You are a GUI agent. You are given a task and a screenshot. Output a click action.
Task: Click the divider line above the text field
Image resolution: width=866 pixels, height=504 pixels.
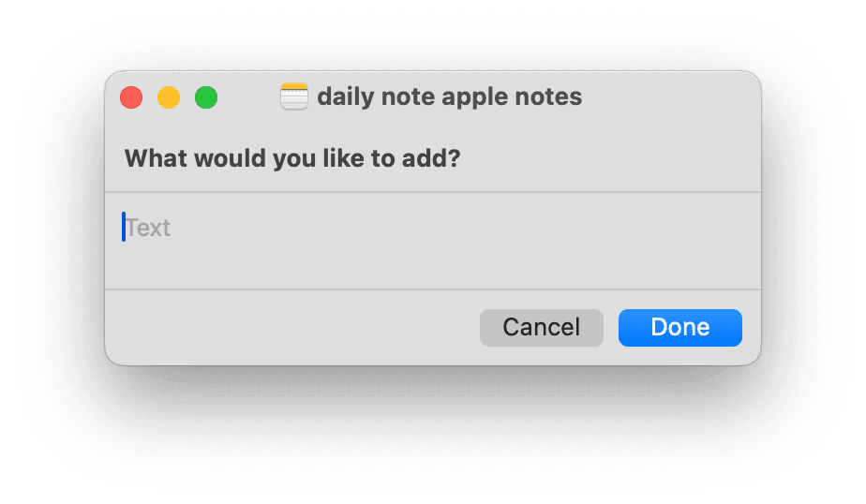pyautogui.click(x=431, y=192)
